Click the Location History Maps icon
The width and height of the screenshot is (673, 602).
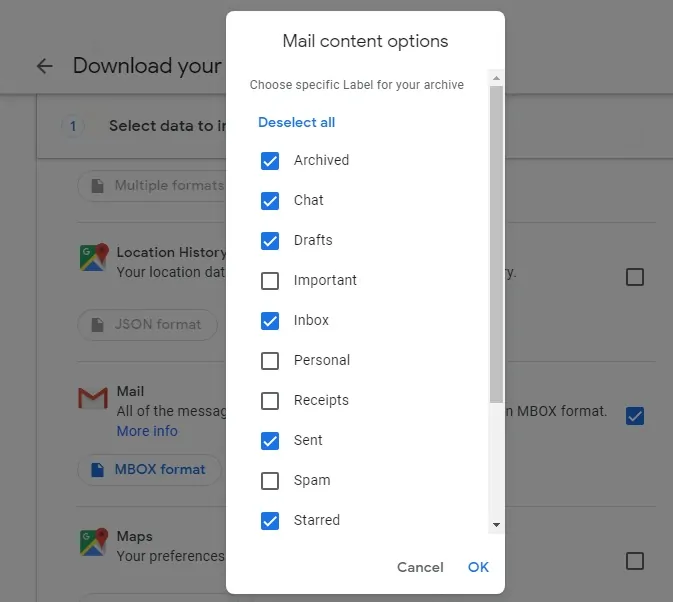coord(94,257)
